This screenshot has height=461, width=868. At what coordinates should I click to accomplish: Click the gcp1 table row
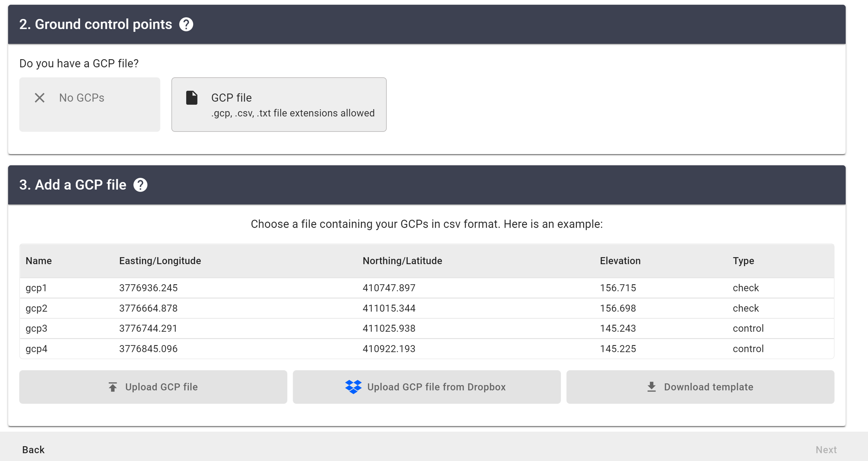[426, 288]
